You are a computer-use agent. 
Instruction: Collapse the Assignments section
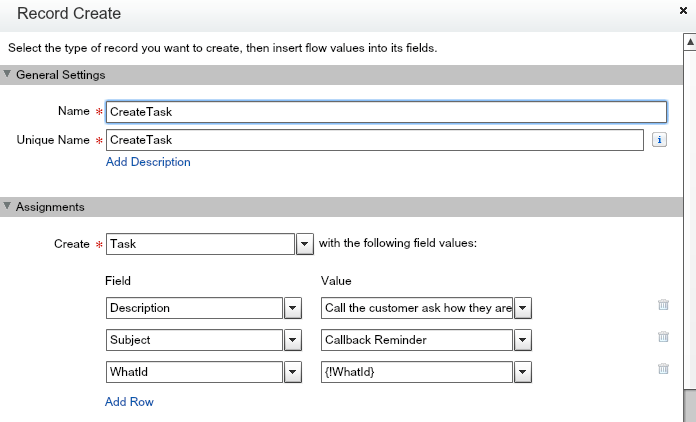click(7, 207)
